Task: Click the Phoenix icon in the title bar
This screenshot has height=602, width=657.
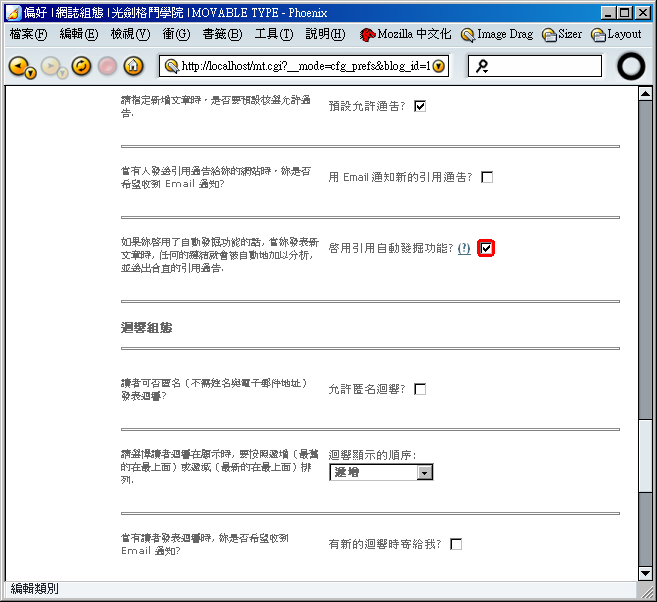Action: (x=13, y=13)
